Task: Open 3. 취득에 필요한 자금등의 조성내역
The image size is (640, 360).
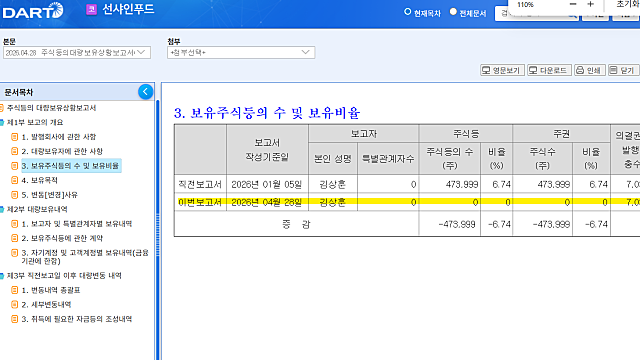Action: tap(77, 319)
